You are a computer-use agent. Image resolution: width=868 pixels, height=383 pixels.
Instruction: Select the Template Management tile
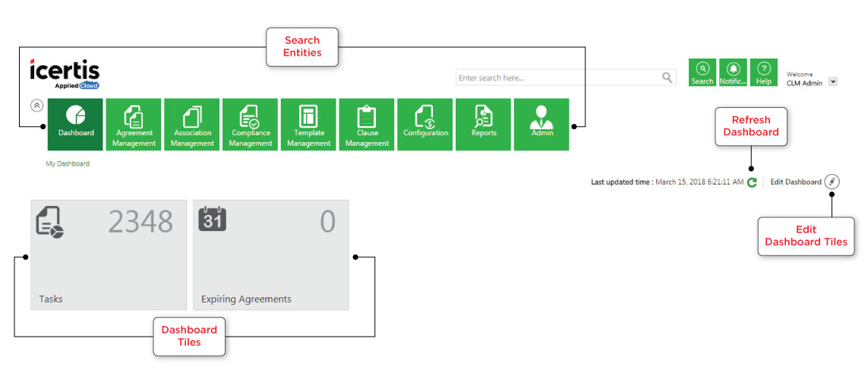click(308, 125)
